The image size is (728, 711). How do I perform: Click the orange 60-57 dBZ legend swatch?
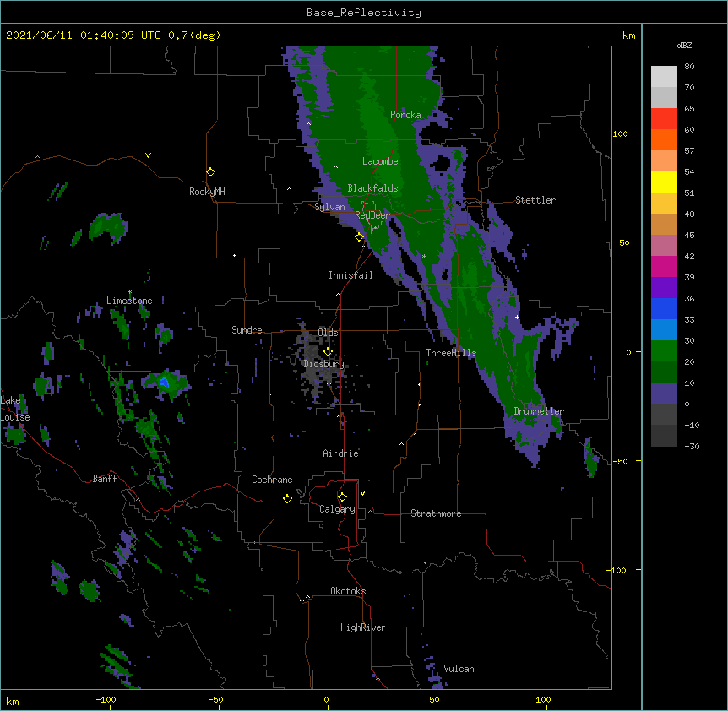[x=664, y=139]
